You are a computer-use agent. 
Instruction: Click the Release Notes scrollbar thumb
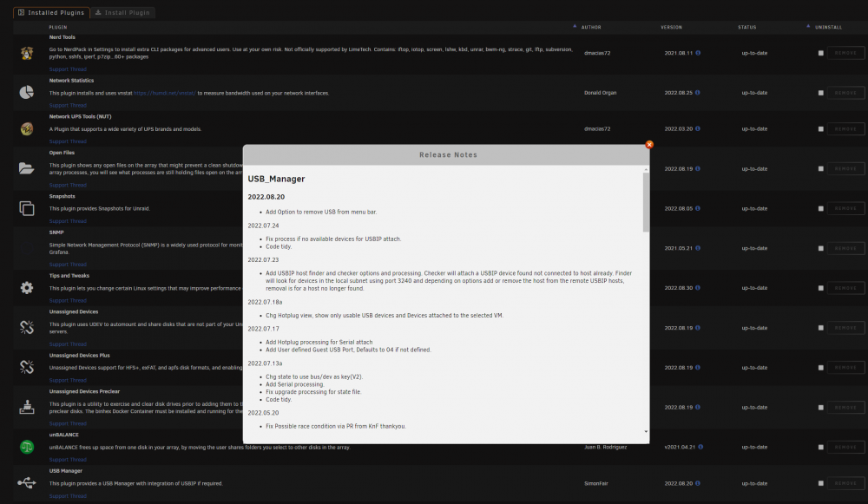(x=646, y=202)
